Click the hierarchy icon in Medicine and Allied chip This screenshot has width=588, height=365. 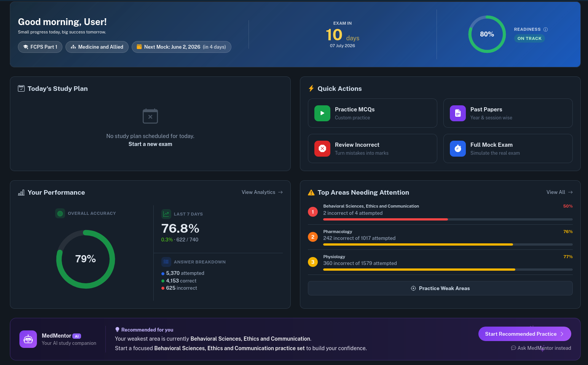(73, 47)
